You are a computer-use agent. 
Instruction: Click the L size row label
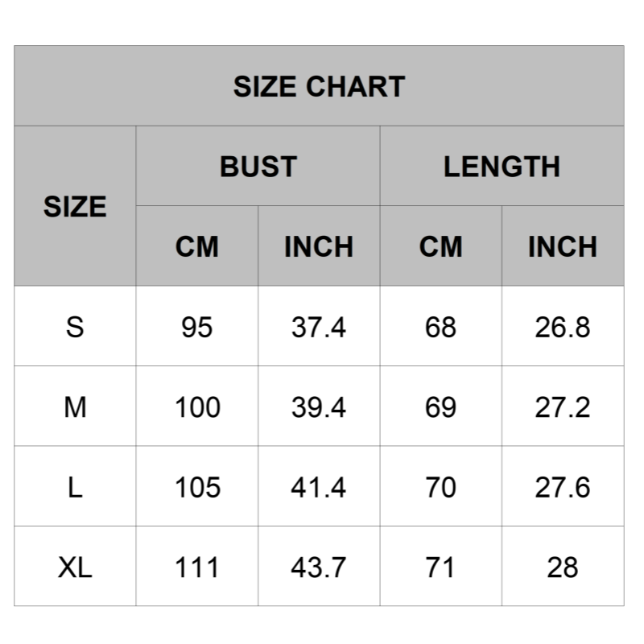point(75,487)
